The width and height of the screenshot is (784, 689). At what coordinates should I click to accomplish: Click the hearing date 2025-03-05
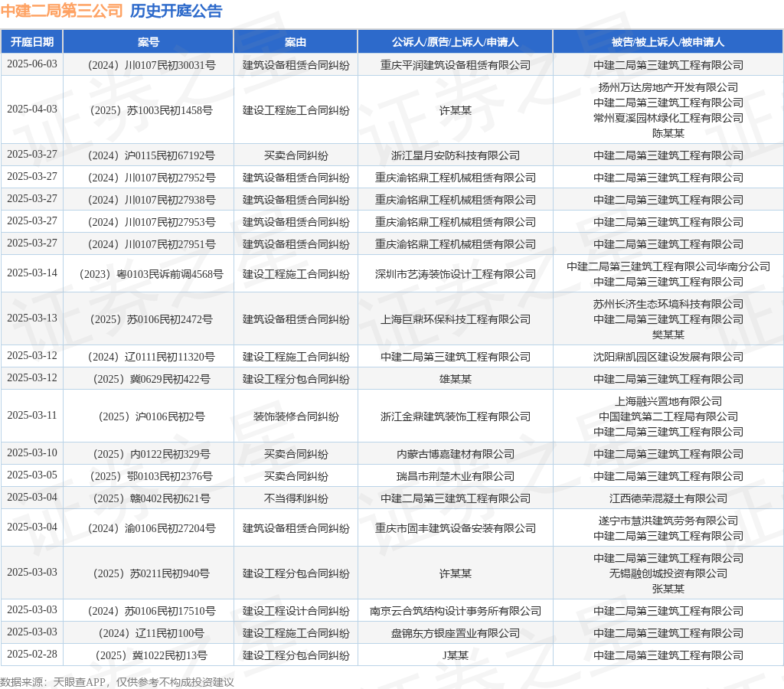32,475
